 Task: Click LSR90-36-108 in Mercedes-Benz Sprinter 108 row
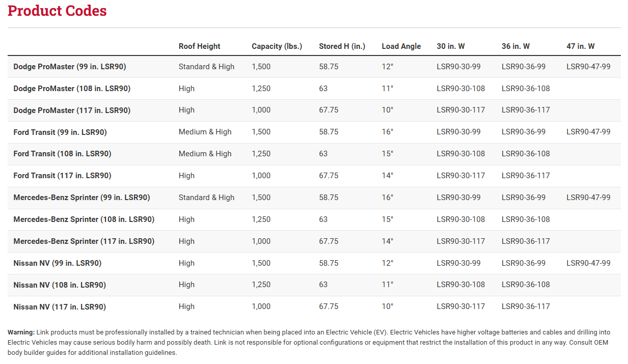[x=526, y=219]
